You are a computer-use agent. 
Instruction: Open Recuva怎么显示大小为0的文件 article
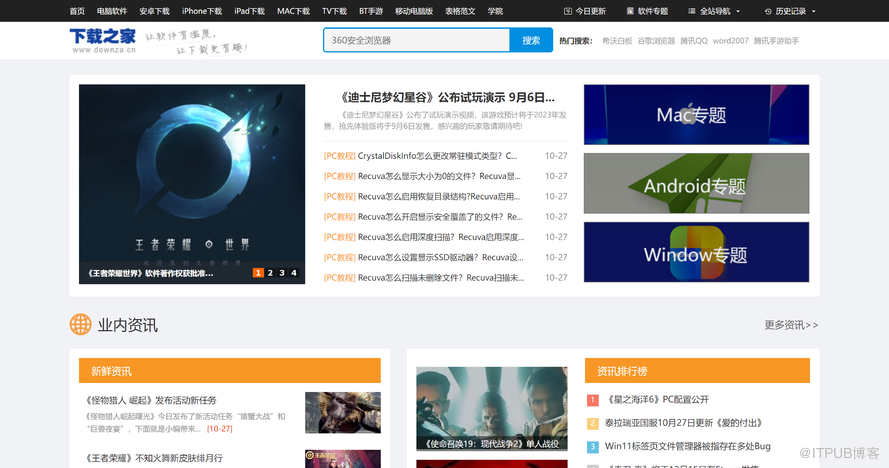[439, 176]
